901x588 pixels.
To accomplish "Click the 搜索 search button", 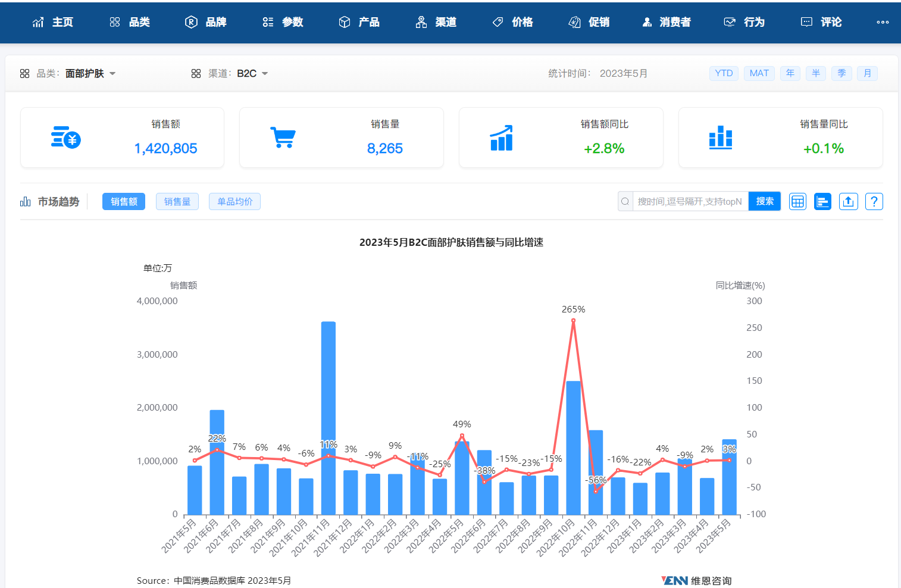I will (x=765, y=201).
